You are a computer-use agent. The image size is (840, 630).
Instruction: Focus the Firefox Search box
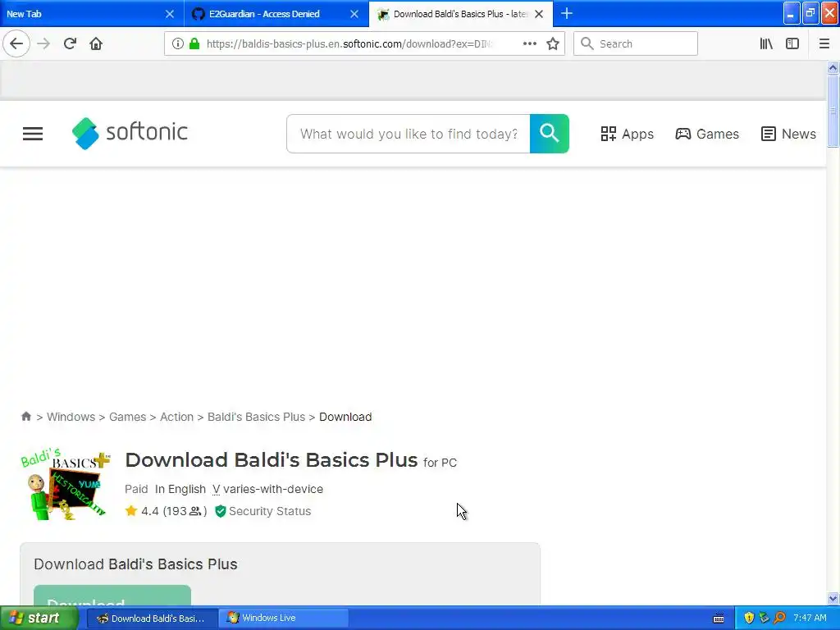[636, 43]
